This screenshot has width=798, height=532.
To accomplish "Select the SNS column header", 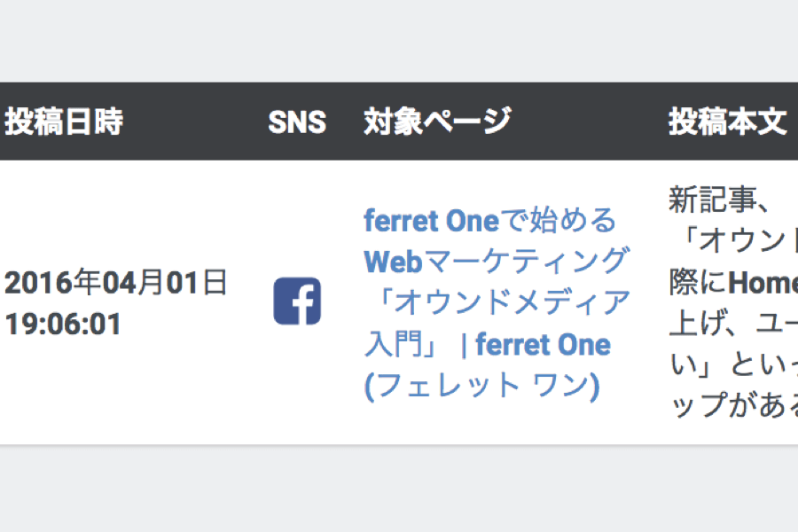I will [297, 122].
